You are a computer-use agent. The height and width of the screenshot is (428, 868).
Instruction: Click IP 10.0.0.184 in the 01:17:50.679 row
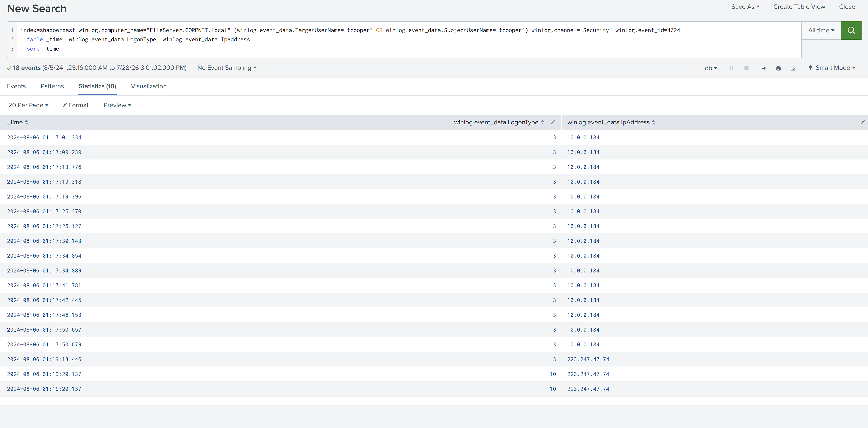(583, 345)
